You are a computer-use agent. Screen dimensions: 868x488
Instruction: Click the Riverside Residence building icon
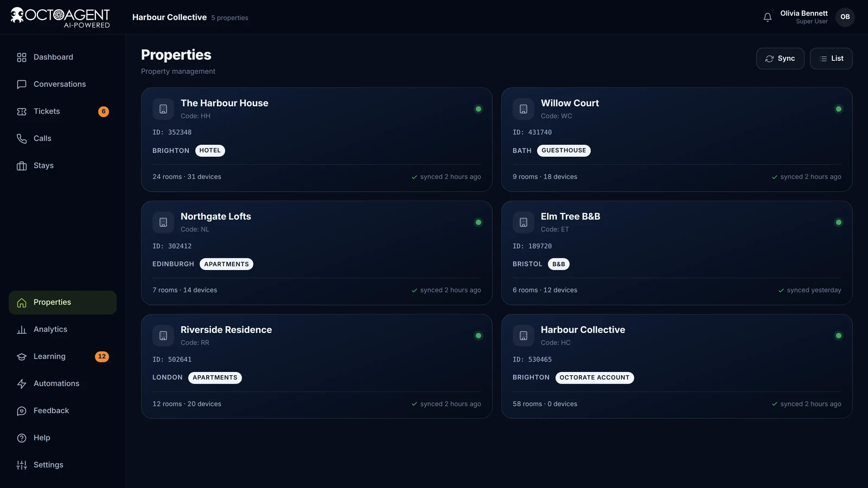[163, 336]
